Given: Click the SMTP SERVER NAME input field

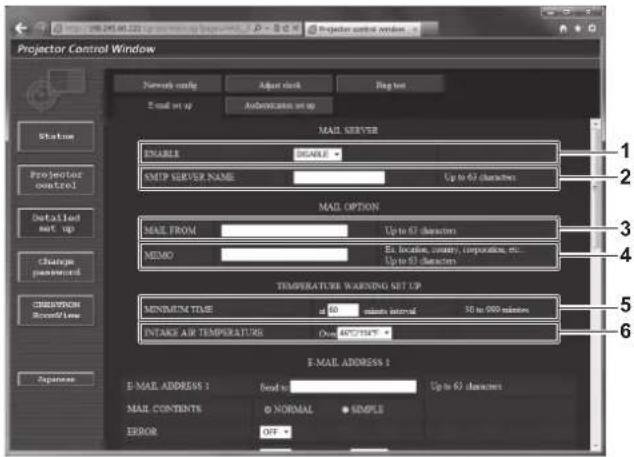Looking at the screenshot, I should 339,177.
